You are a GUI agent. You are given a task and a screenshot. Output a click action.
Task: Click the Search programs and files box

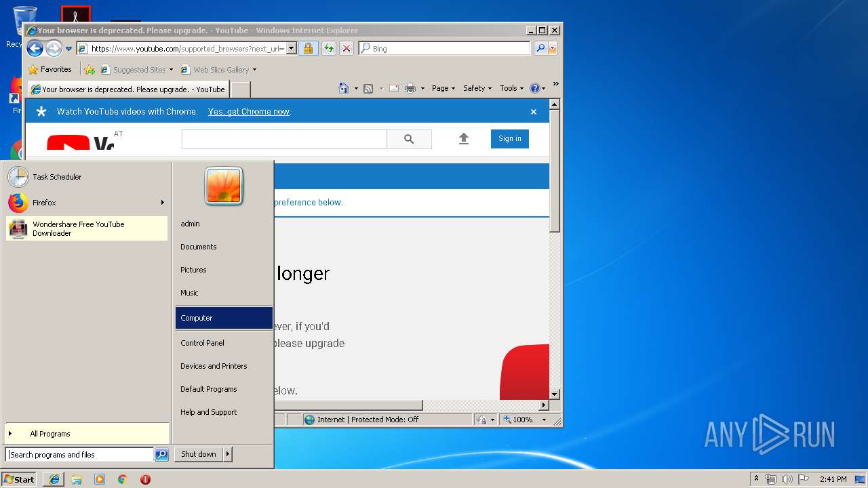[79, 455]
